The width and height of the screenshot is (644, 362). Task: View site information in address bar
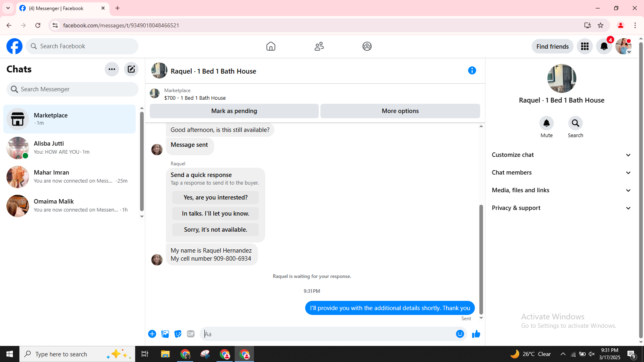(x=55, y=25)
